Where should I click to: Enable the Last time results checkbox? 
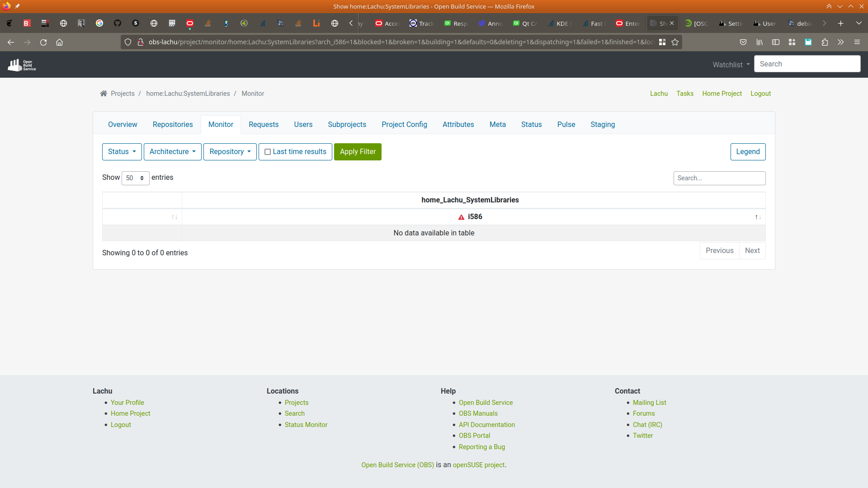pos(268,152)
